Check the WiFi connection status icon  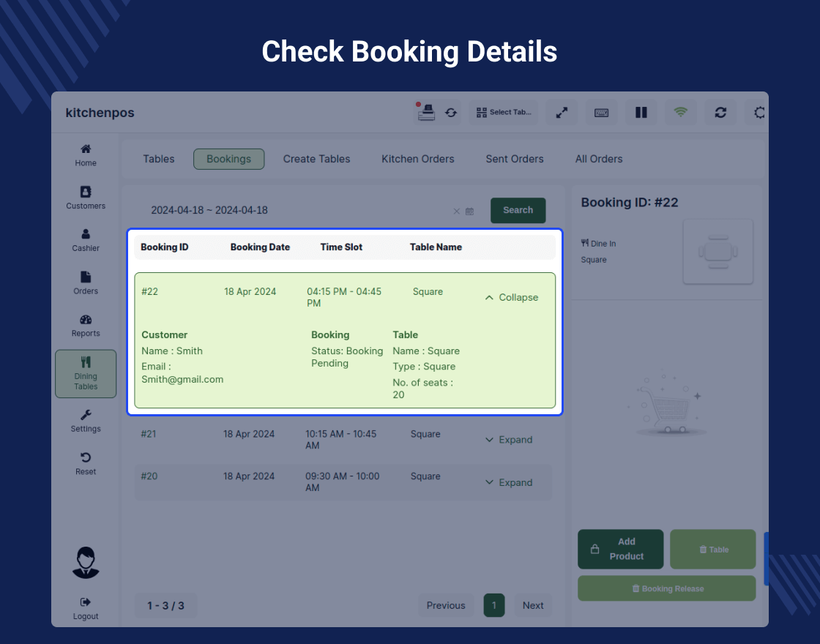coord(681,112)
